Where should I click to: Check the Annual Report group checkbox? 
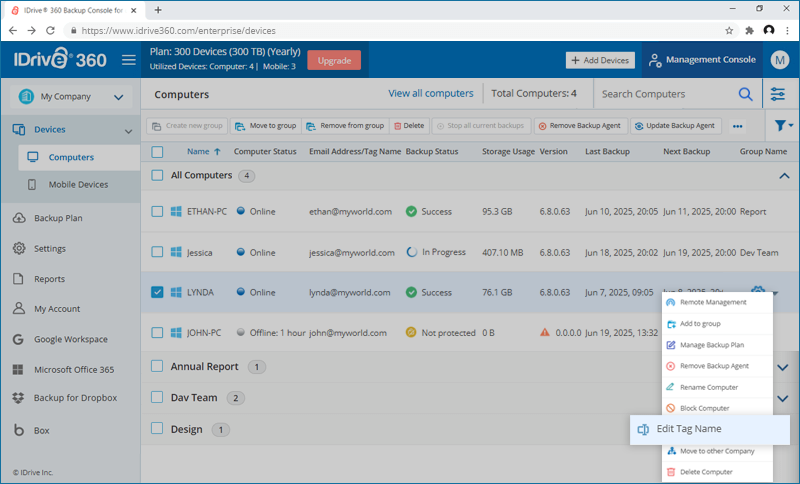[157, 366]
